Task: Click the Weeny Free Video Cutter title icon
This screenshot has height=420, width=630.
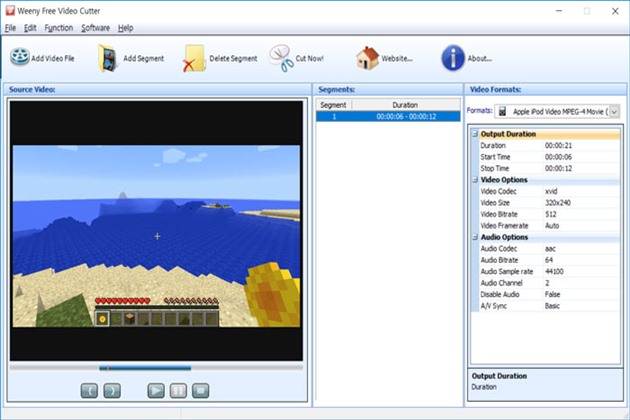Action: click(10, 10)
